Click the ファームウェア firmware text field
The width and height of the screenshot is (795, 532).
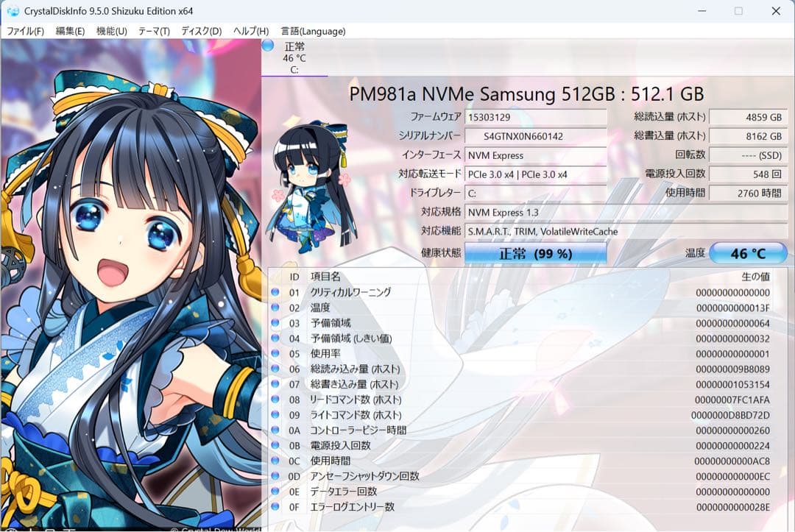[x=535, y=116]
